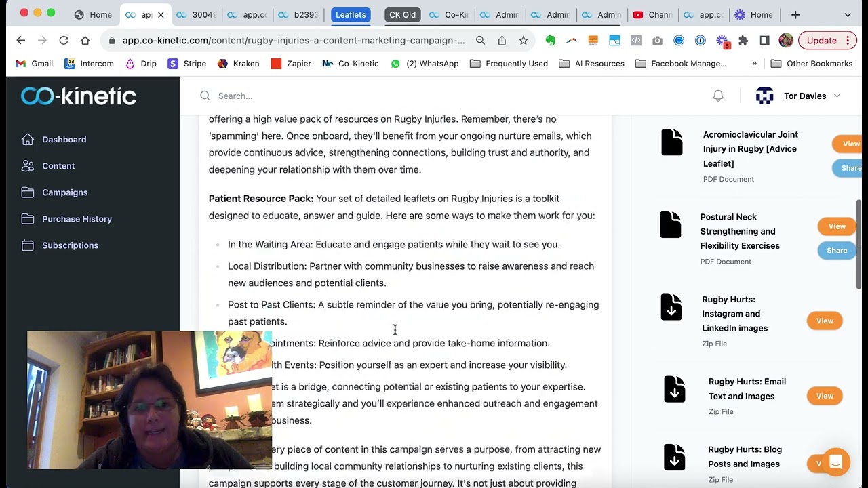
Task: Click the Postural Neck PDF document icon
Action: tap(671, 225)
